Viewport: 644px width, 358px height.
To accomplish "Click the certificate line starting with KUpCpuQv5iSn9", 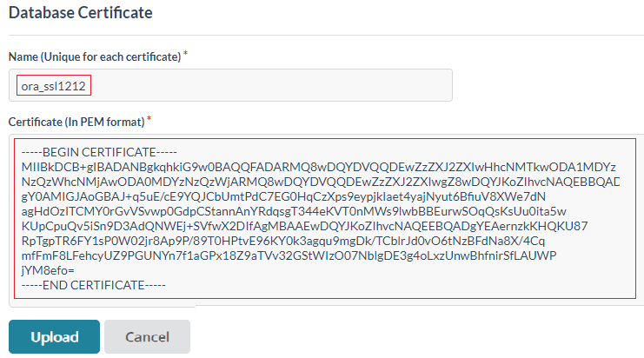I will pyautogui.click(x=295, y=226).
